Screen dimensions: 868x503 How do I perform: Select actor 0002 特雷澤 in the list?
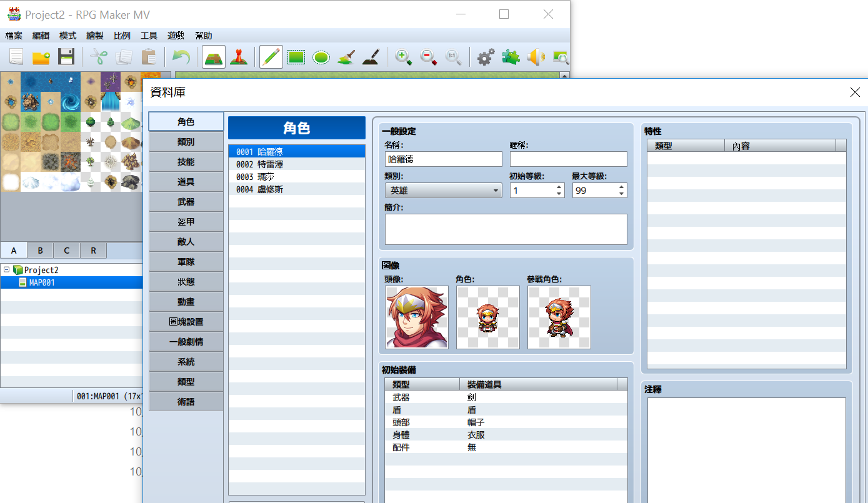(297, 164)
